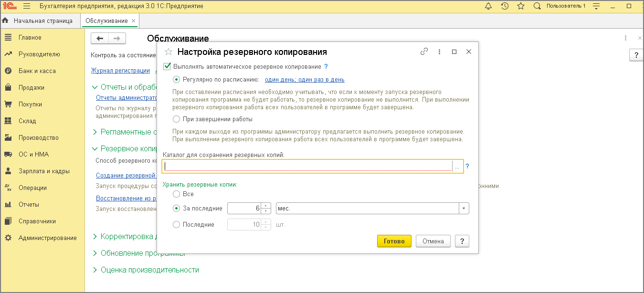Click the За последние number field showing 6
644x293 pixels.
tap(245, 209)
